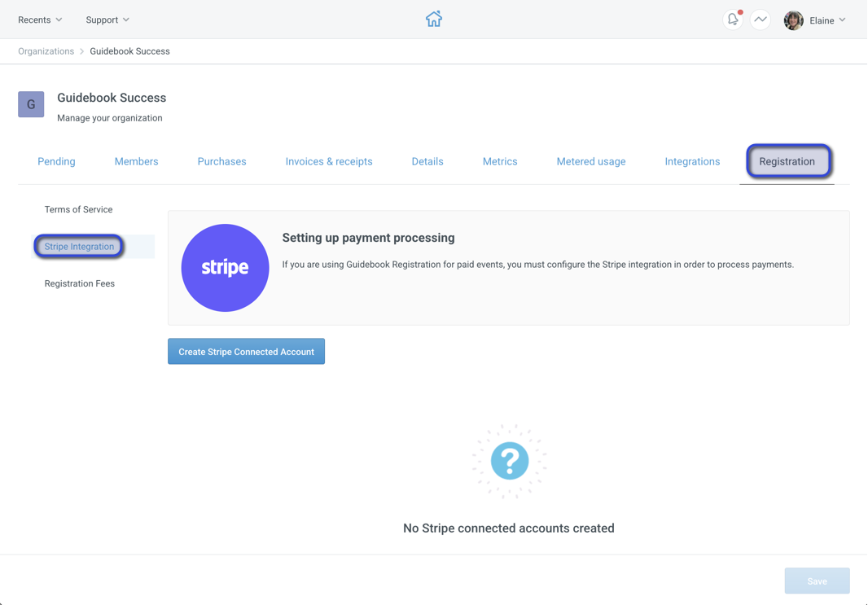Switch to the Pending tab
868x605 pixels.
(x=56, y=161)
